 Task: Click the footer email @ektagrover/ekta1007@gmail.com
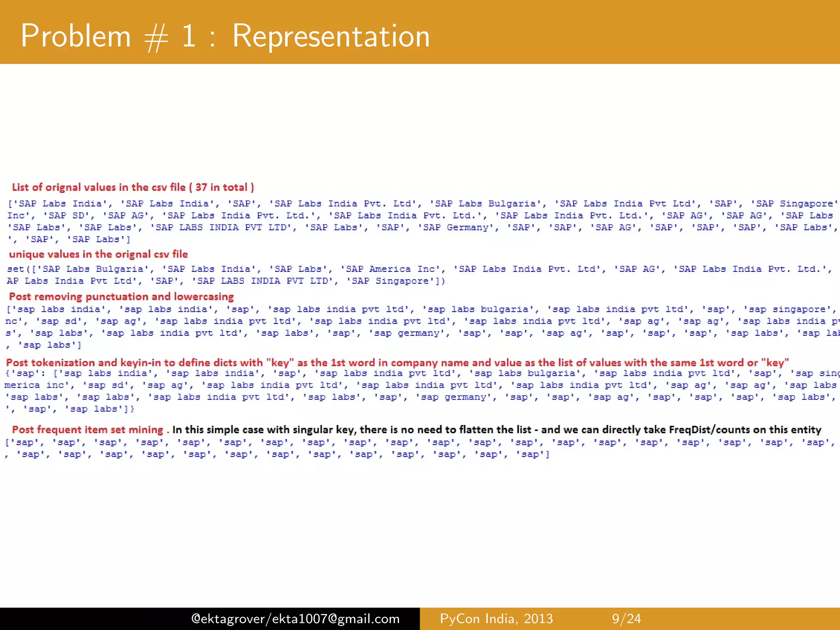(x=296, y=619)
